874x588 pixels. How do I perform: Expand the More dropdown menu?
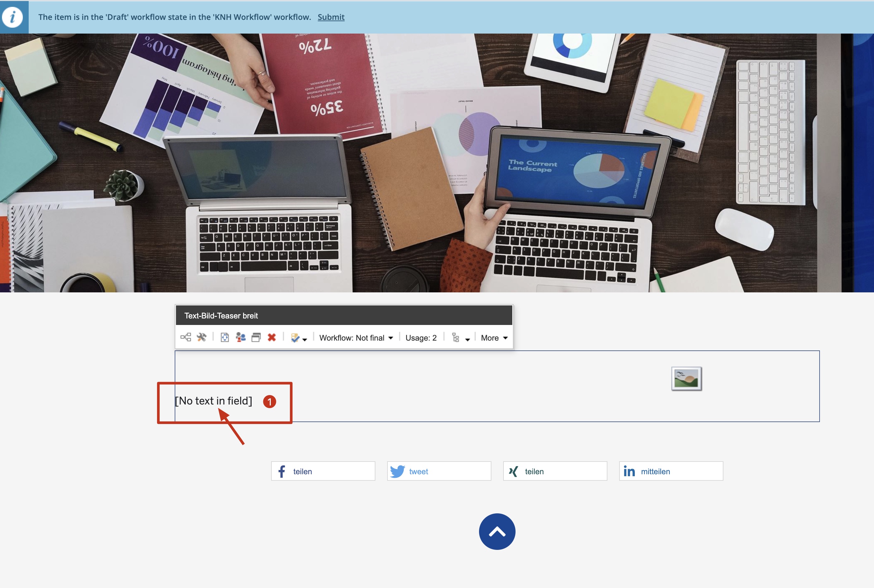tap(494, 338)
